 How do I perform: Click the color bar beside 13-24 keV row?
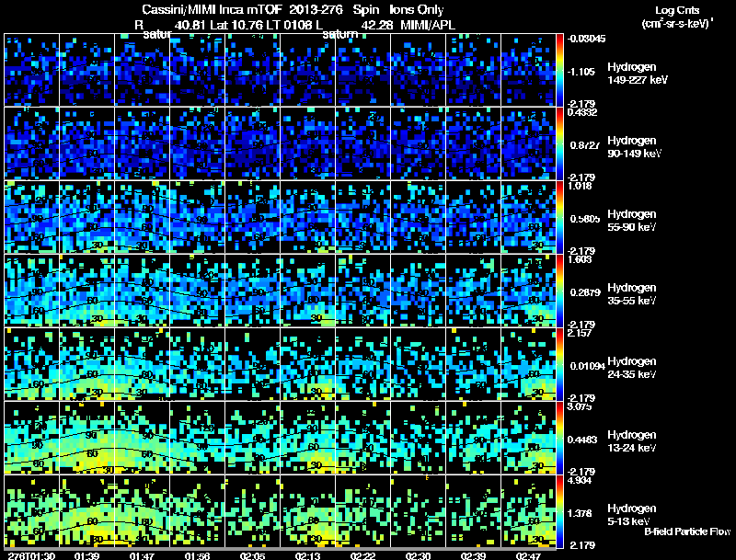click(559, 438)
